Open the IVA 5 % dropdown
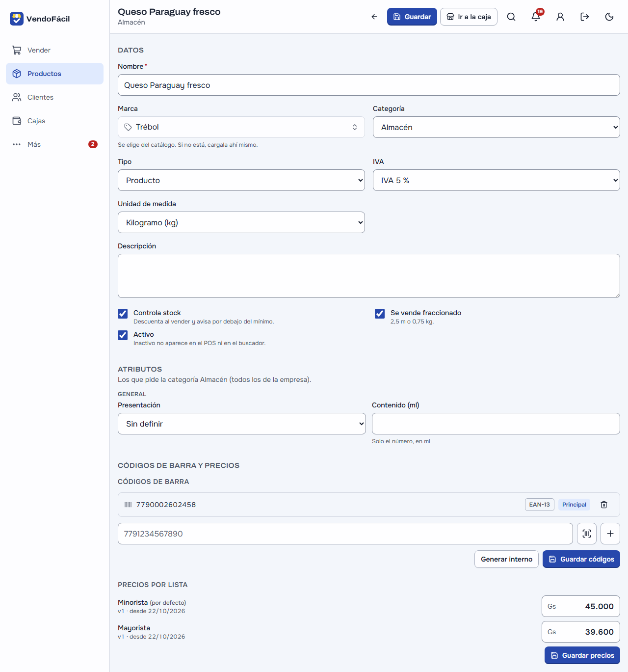Viewport: 628px width, 672px height. click(x=497, y=180)
